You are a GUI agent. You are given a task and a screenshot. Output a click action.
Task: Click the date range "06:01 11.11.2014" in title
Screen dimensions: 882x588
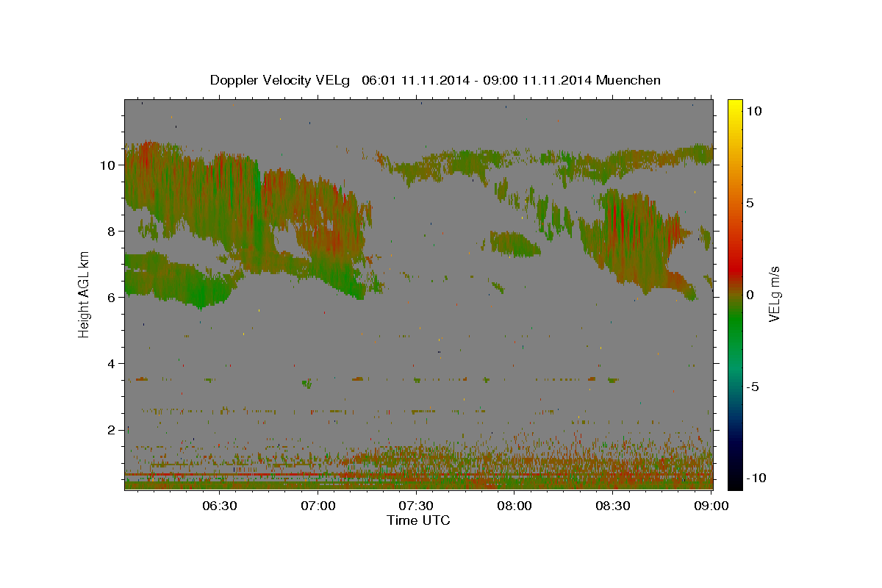point(417,80)
